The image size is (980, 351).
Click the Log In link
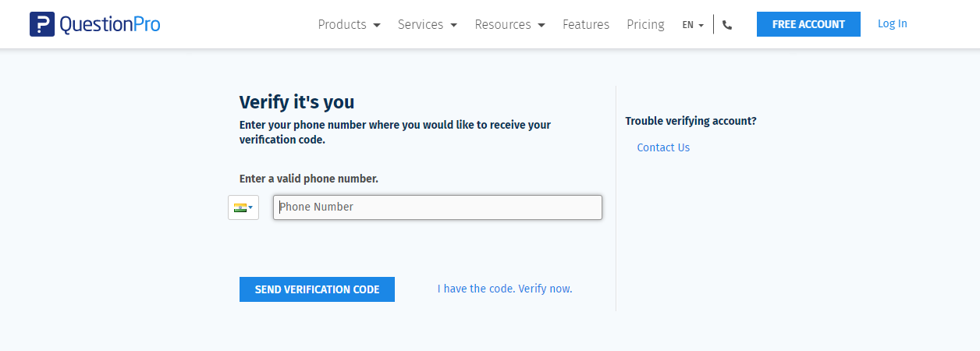click(892, 23)
